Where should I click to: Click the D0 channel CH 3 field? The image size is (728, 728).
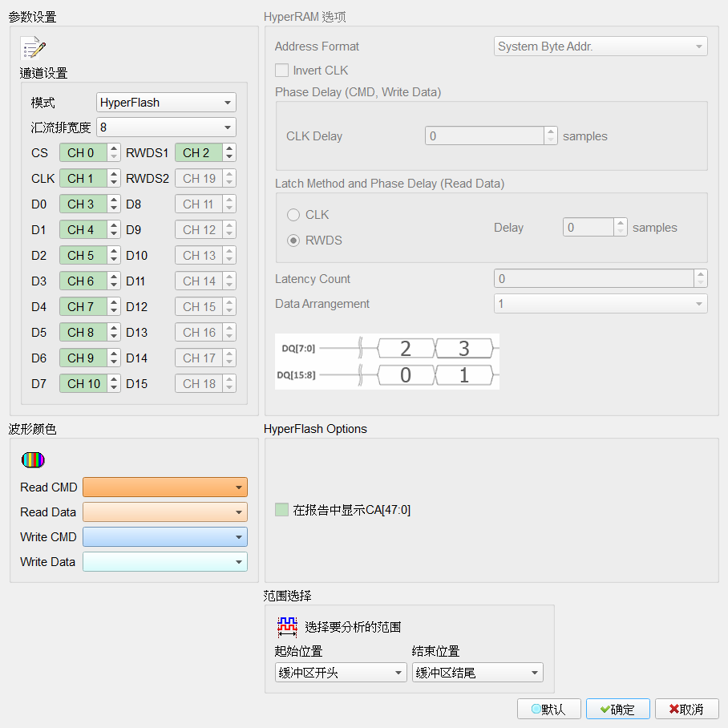click(83, 204)
